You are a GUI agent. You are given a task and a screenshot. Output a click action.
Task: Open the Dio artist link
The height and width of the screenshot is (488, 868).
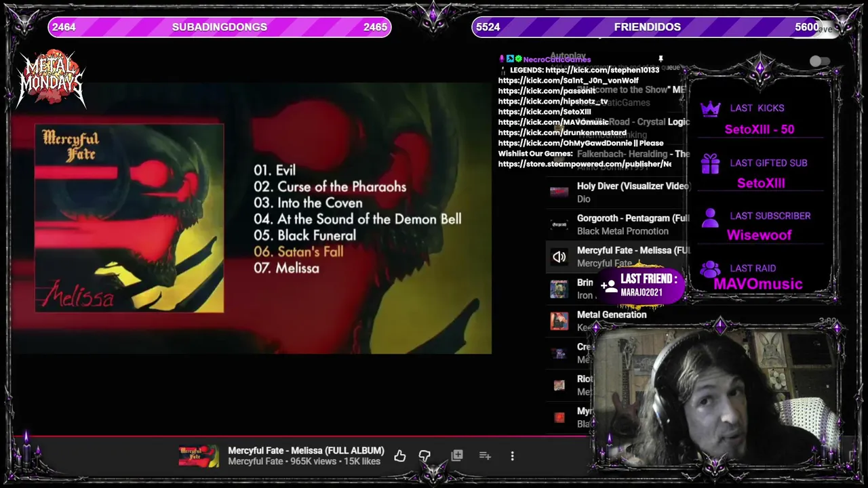pyautogui.click(x=584, y=199)
